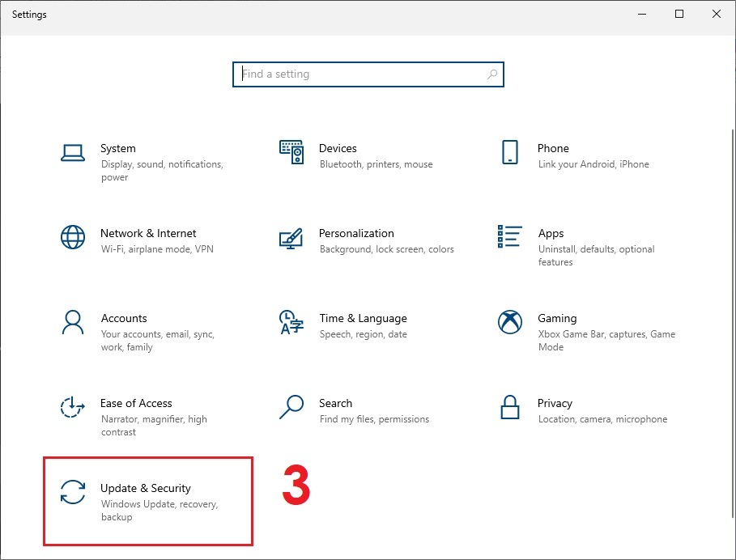The width and height of the screenshot is (736, 560).
Task: Click the Update & Security refresh arrows icon
Action: click(x=73, y=492)
